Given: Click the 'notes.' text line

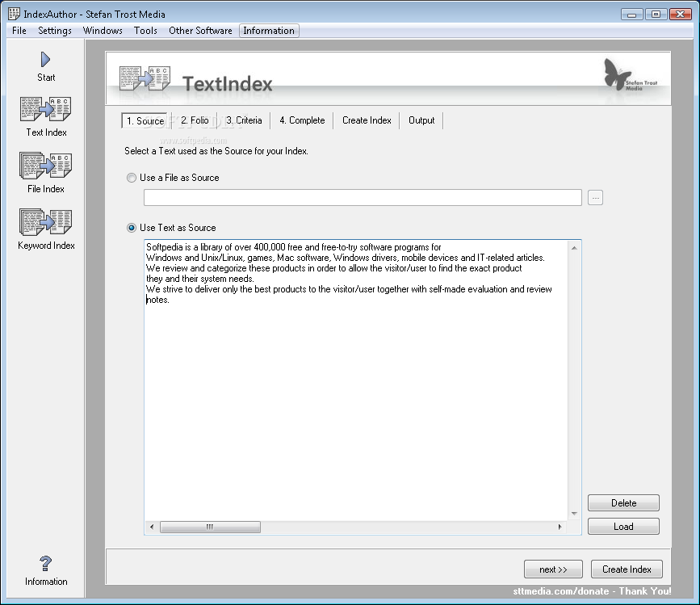Looking at the screenshot, I should point(157,300).
